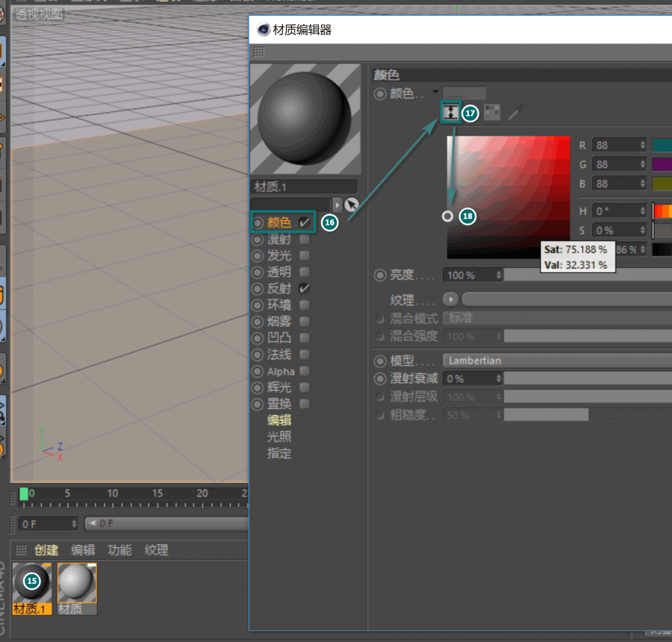The width and height of the screenshot is (672, 642).
Task: Open the 纹理 menu in material manager
Action: [x=156, y=550]
